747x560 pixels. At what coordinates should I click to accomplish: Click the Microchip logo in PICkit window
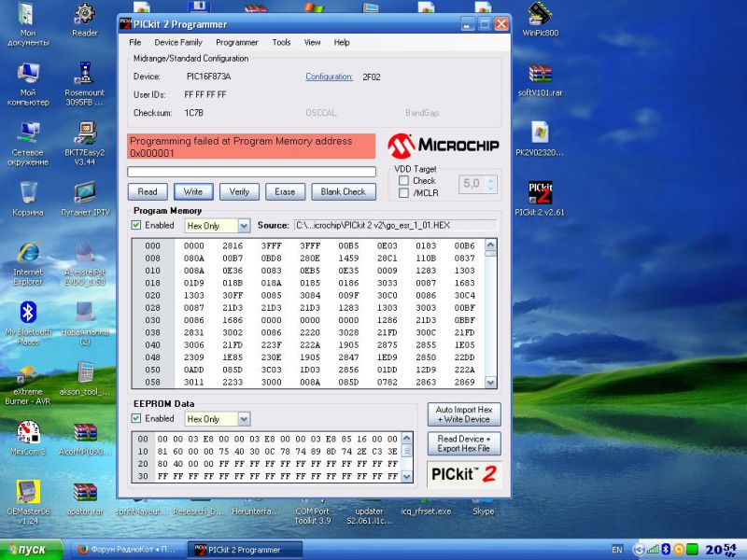[443, 146]
